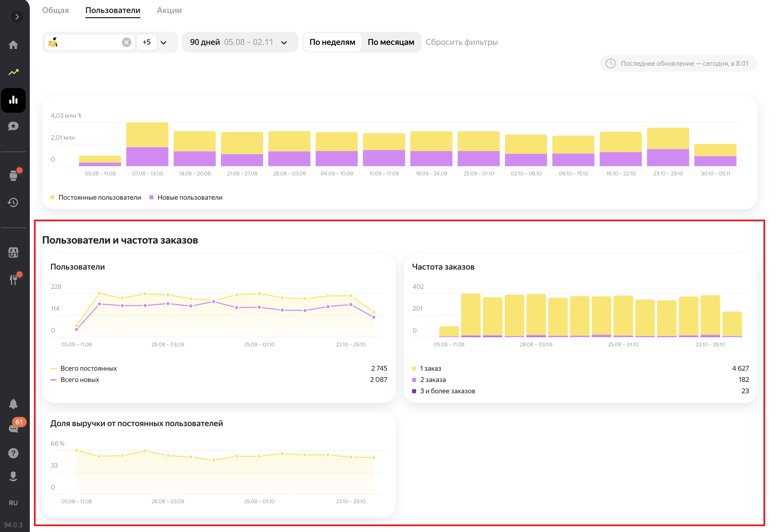Open the help question mark icon
784x532 pixels.
point(13,453)
